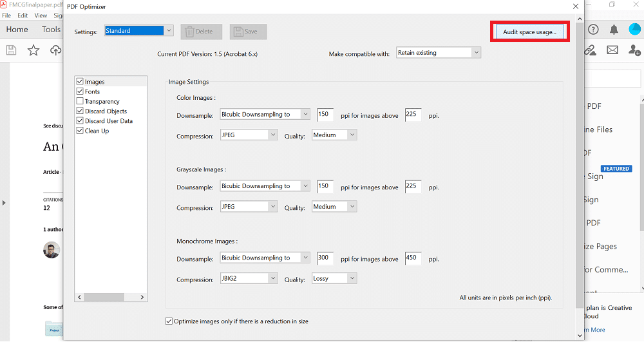Open the help question mark icon
This screenshot has height=342, width=644.
coord(593,30)
